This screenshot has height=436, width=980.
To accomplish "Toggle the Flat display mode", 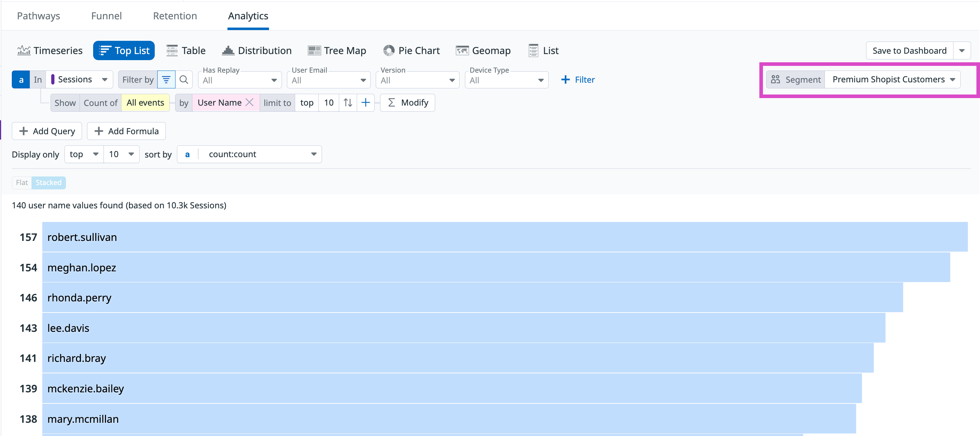I will [x=22, y=183].
